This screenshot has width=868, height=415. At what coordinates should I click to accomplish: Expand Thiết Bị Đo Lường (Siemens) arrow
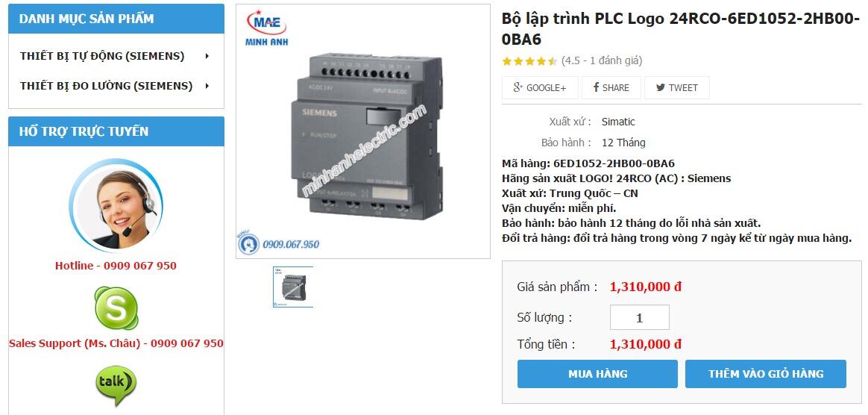207,86
